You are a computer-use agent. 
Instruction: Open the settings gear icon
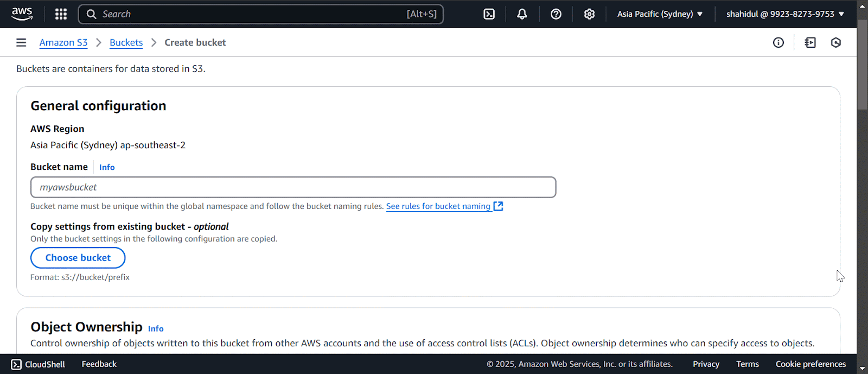(x=590, y=14)
